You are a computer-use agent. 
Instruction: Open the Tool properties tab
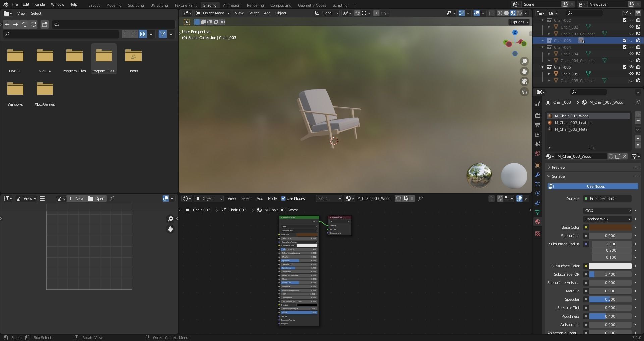[x=538, y=104]
